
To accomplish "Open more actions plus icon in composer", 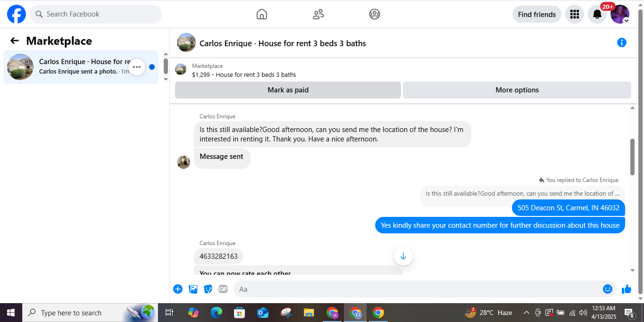I will click(x=178, y=289).
